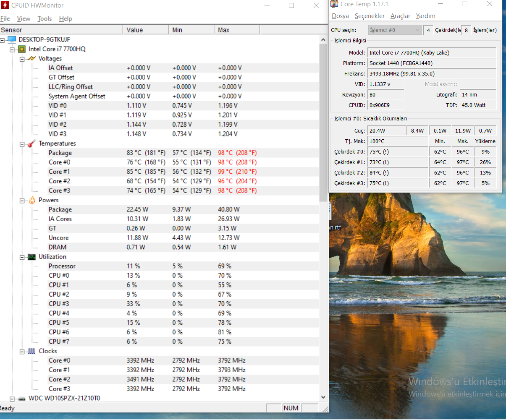Image resolution: width=506 pixels, height=420 pixels.
Task: Click the Clocks signal icon
Action: [32, 351]
